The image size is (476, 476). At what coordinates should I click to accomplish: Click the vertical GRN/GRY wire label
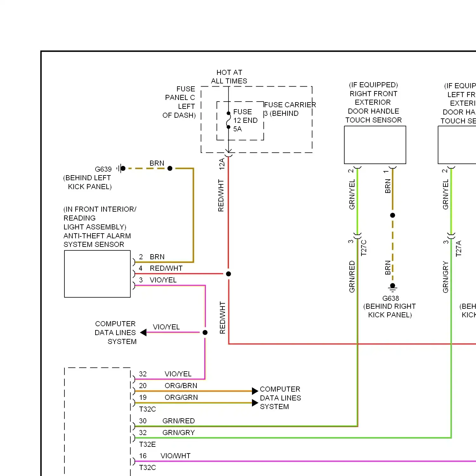click(x=446, y=277)
